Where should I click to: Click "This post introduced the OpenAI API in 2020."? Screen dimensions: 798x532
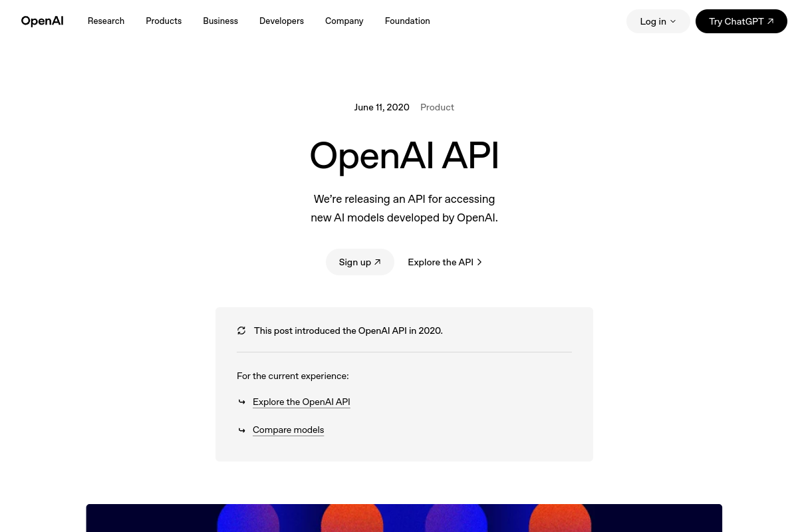pos(348,331)
